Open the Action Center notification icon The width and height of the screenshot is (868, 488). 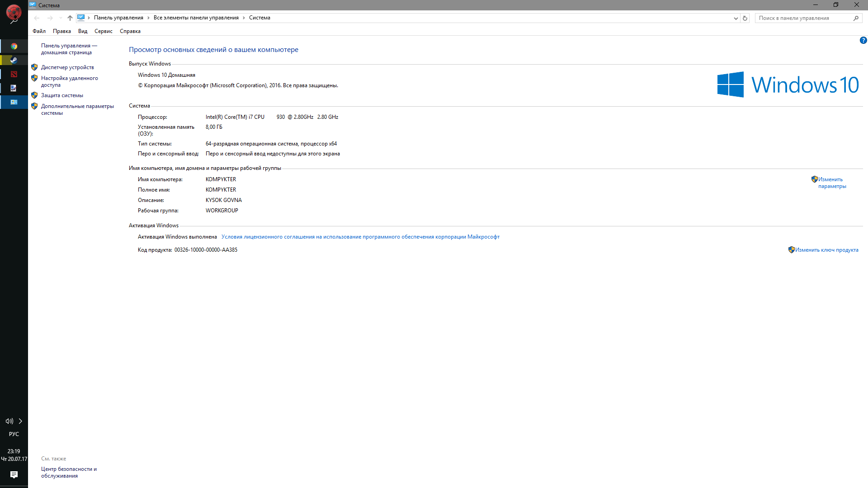coord(14,475)
